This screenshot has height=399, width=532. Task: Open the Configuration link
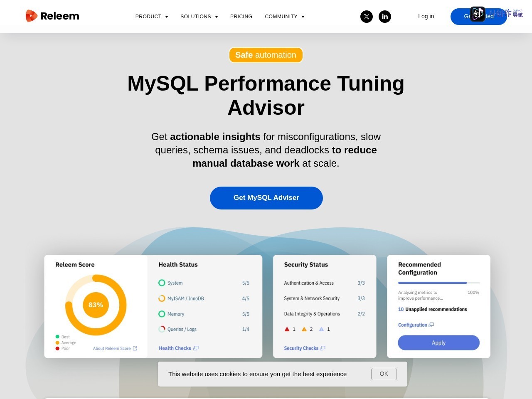(413, 325)
